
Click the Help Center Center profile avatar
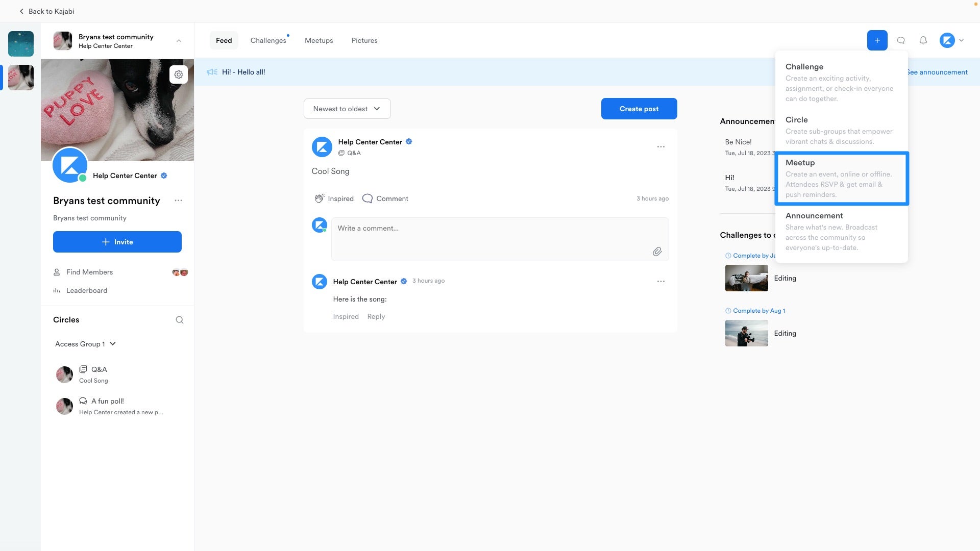pyautogui.click(x=70, y=165)
